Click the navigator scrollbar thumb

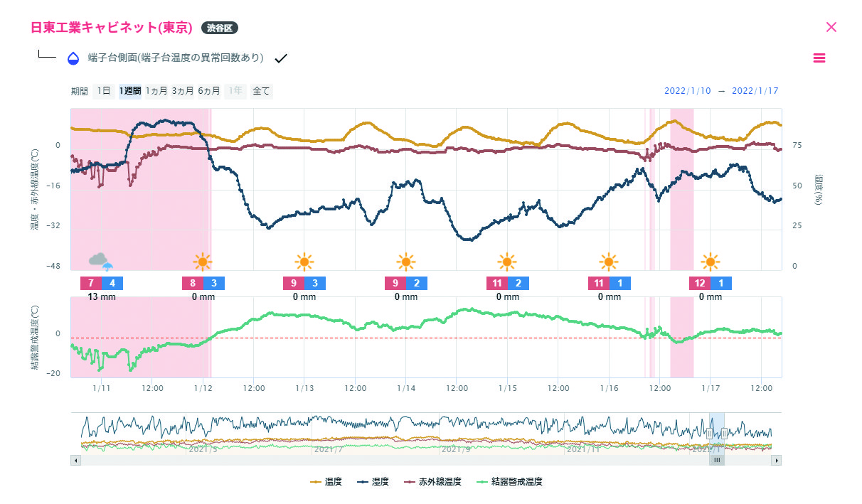717,460
